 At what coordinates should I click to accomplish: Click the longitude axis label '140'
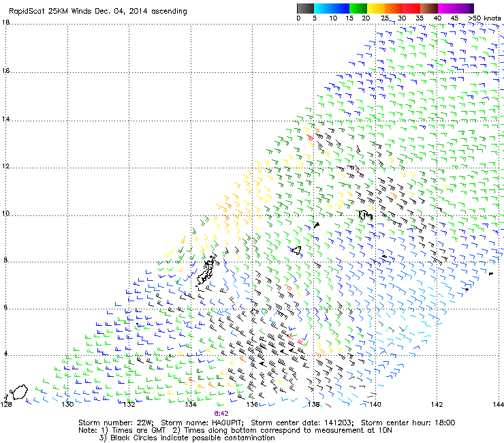pos(375,404)
